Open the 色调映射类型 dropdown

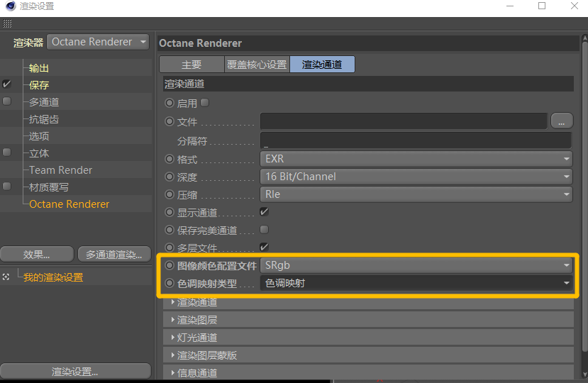(x=416, y=283)
